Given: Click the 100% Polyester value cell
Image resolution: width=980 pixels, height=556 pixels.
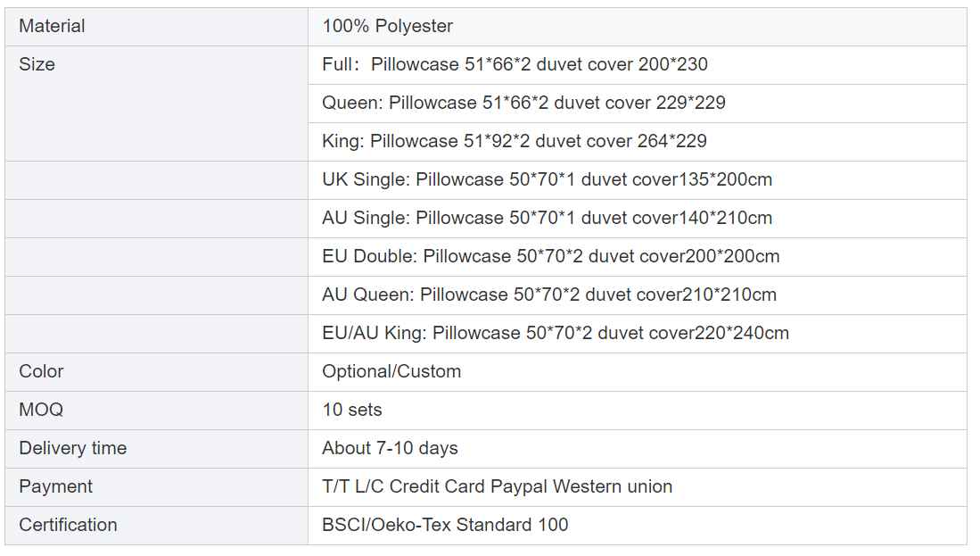Looking at the screenshot, I should pyautogui.click(x=387, y=27).
